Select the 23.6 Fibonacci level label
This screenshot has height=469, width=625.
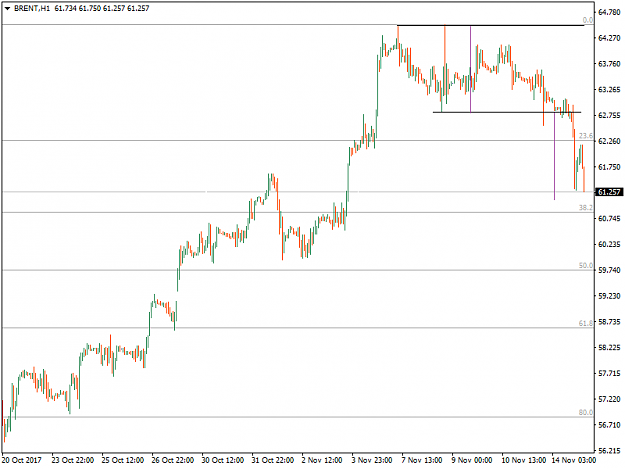[x=586, y=136]
